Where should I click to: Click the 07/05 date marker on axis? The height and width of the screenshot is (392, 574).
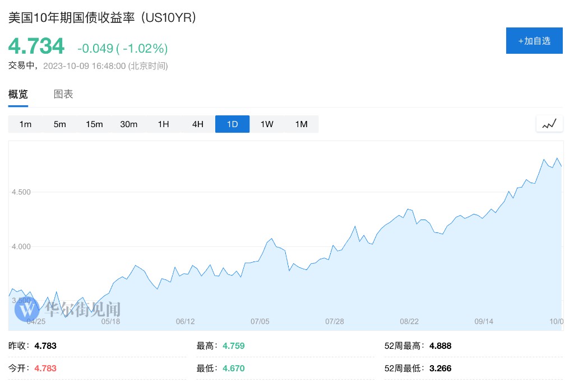[260, 321]
